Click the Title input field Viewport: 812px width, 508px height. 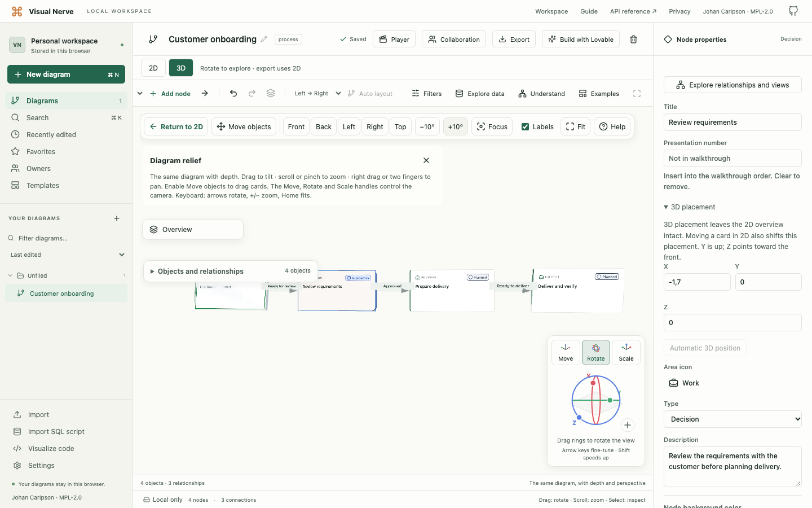tap(732, 122)
